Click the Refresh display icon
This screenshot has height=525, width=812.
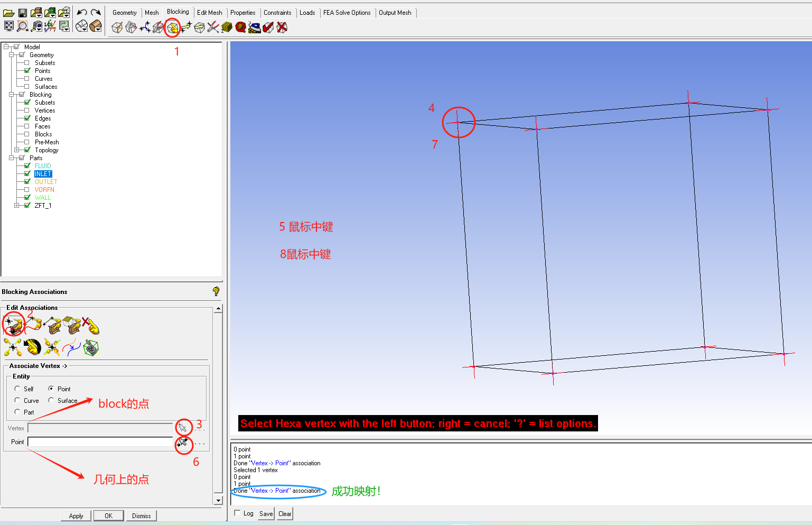64,26
